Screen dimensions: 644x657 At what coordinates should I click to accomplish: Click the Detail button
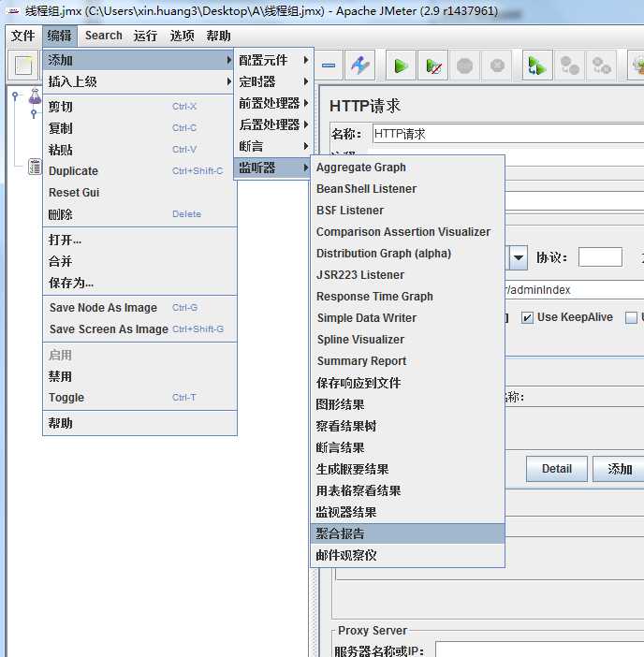pos(556,469)
